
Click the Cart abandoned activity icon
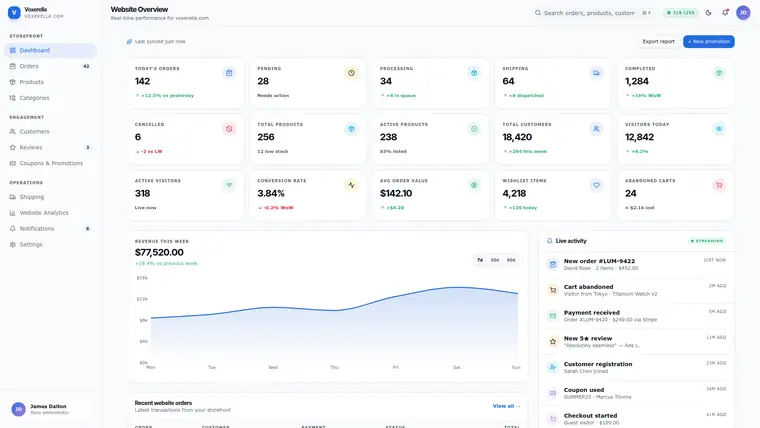point(553,290)
